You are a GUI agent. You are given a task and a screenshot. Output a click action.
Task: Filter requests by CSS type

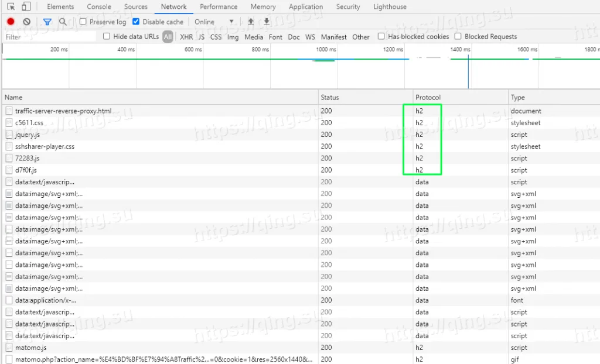(x=216, y=37)
